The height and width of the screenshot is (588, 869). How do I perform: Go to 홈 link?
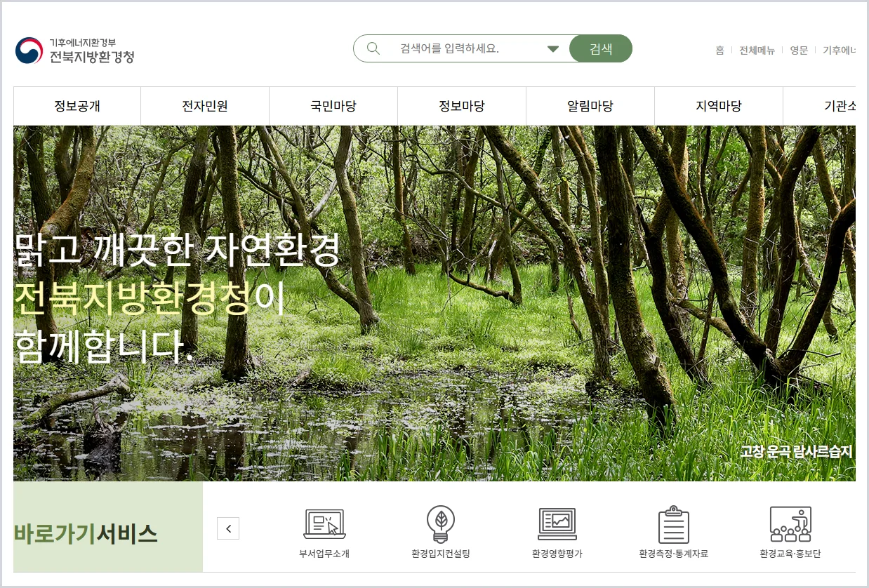tap(719, 51)
